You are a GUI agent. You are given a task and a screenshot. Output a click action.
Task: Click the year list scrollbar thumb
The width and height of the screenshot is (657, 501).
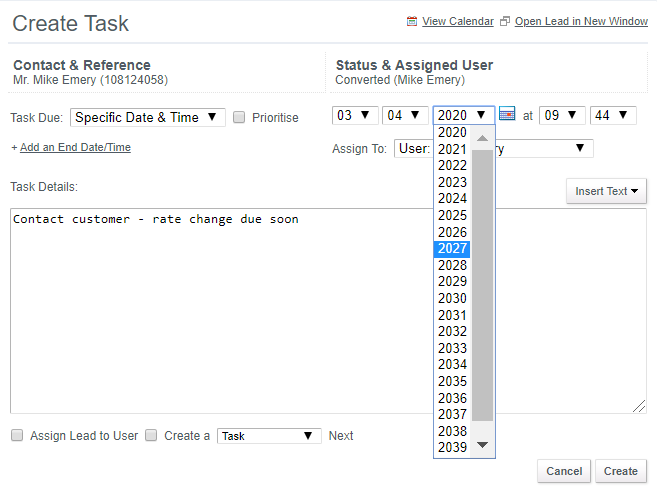pyautogui.click(x=482, y=285)
